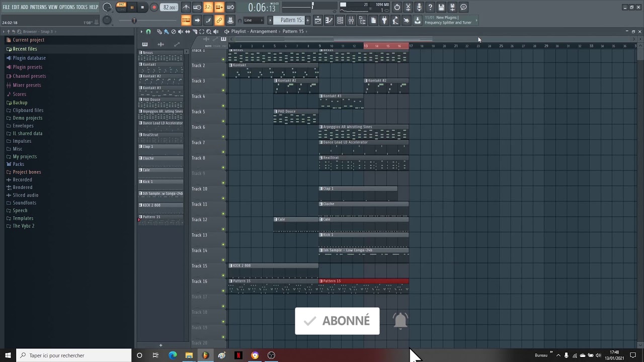The image size is (644, 362).
Task: Add a new pattern with plus button
Action: coord(307,20)
